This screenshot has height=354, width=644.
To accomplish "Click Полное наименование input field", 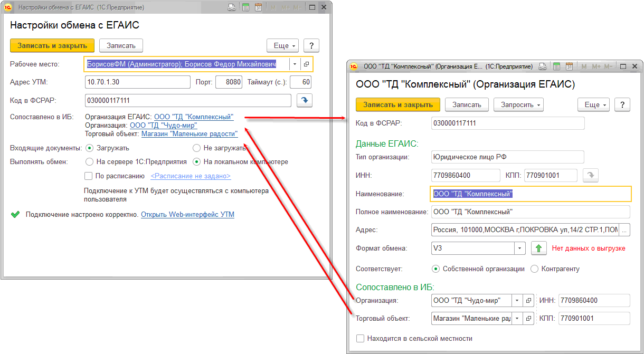I will click(x=531, y=212).
